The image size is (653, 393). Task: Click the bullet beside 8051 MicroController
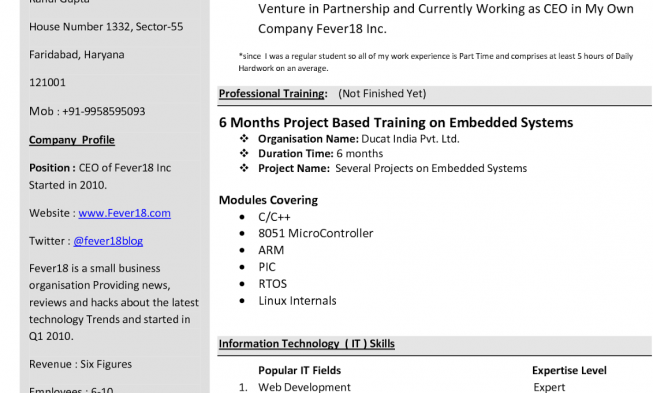coord(242,234)
